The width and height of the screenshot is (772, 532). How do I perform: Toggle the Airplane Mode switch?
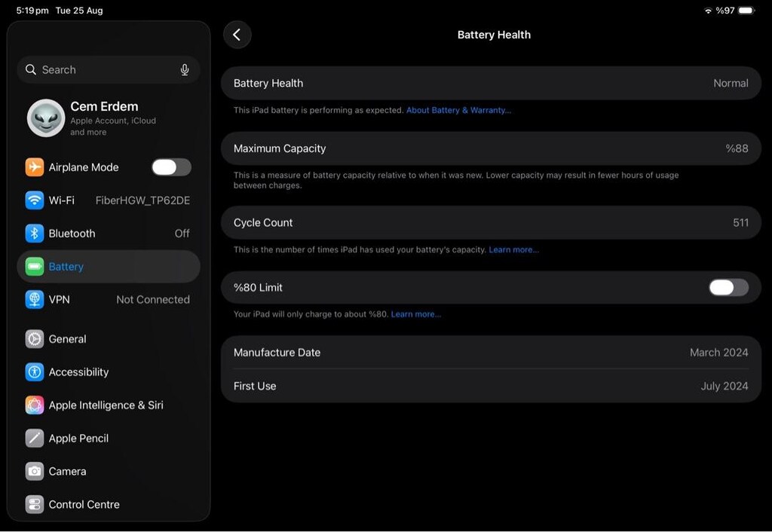171,167
